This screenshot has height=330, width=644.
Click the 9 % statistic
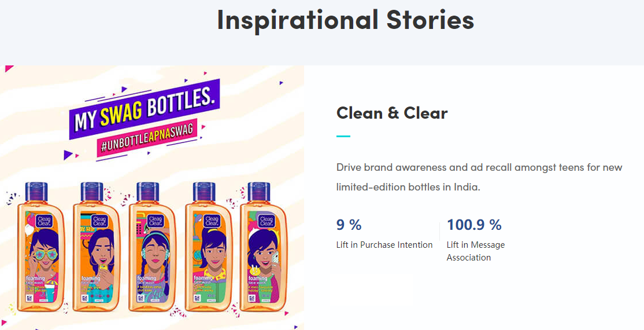coord(349,225)
